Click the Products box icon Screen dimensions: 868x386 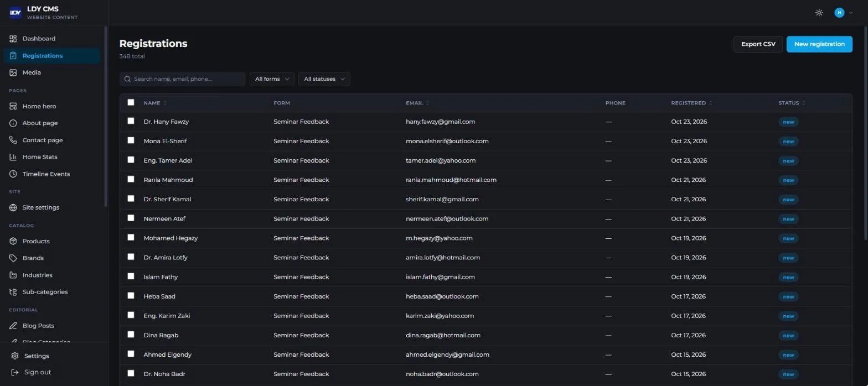coord(13,241)
